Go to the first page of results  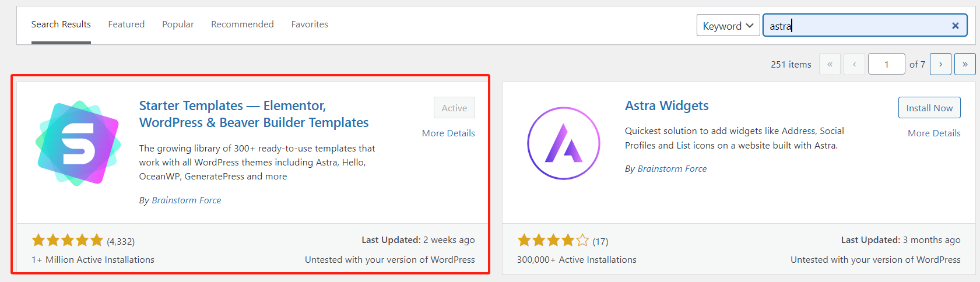(830, 64)
